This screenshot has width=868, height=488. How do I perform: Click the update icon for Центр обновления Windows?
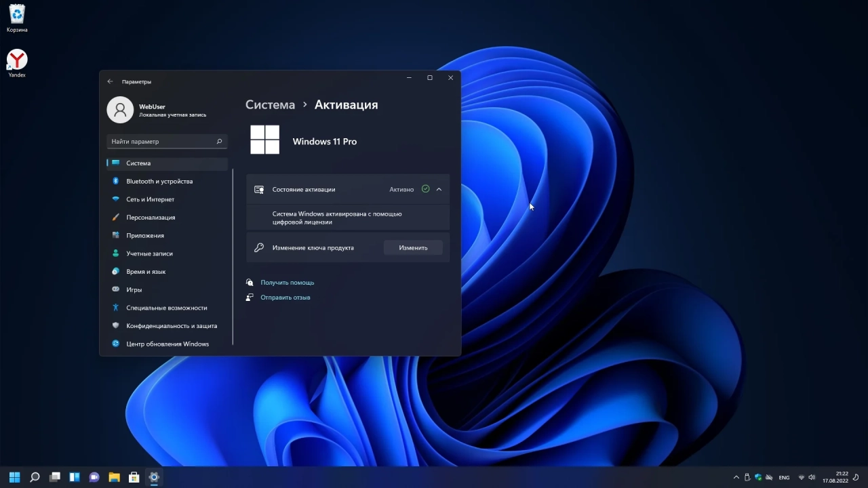click(115, 344)
